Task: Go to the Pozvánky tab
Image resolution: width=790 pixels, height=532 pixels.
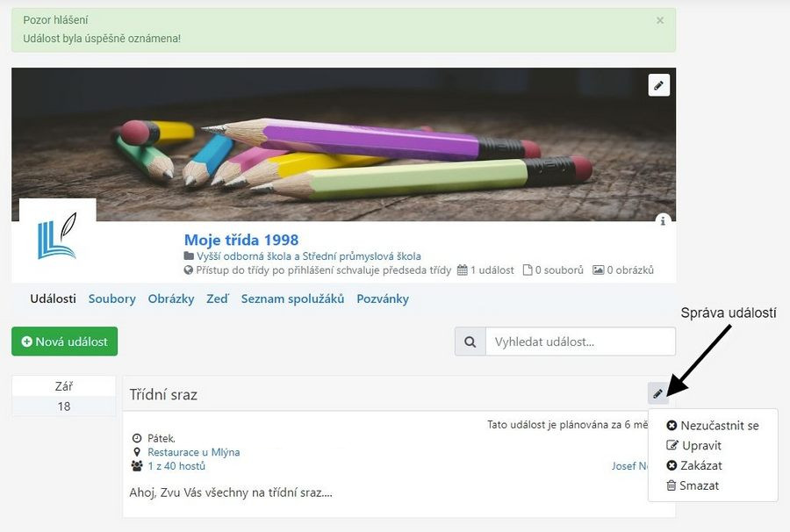Action: 383,298
